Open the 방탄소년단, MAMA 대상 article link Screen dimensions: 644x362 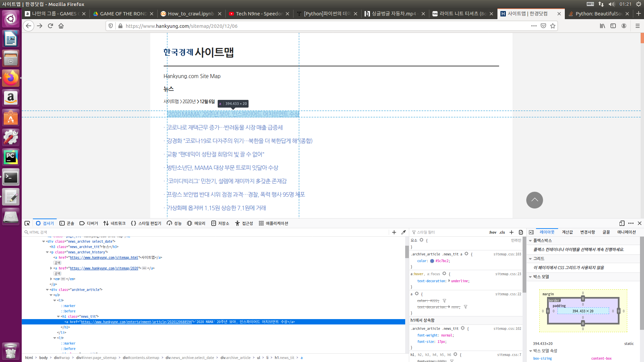pyautogui.click(x=222, y=168)
